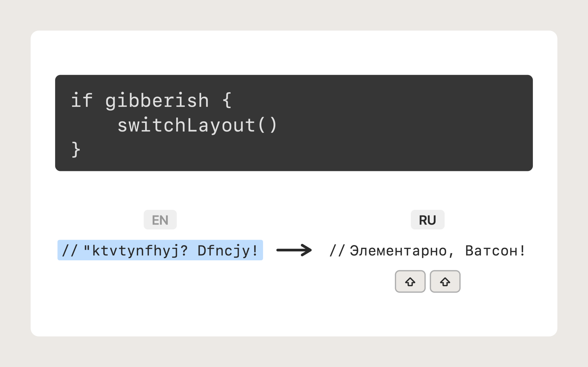588x367 pixels.
Task: Click the word "Dfncjy!" in the highlighted text
Action: 227,250
